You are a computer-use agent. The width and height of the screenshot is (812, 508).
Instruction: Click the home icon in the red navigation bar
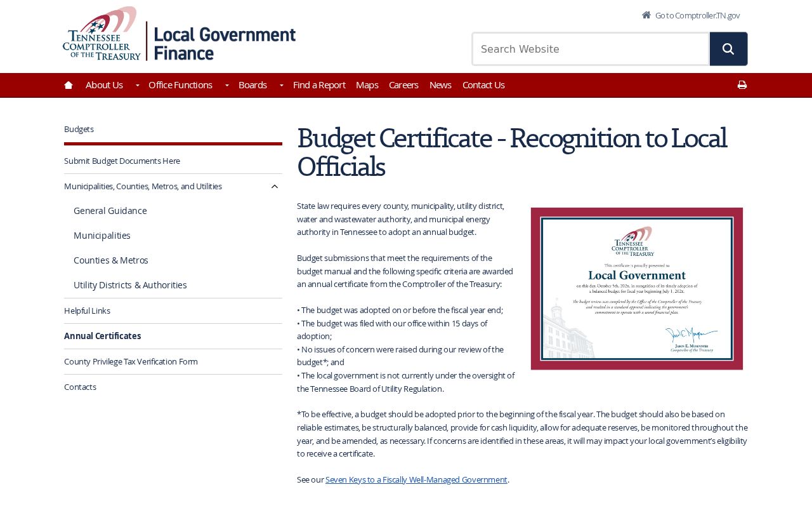[x=69, y=85]
